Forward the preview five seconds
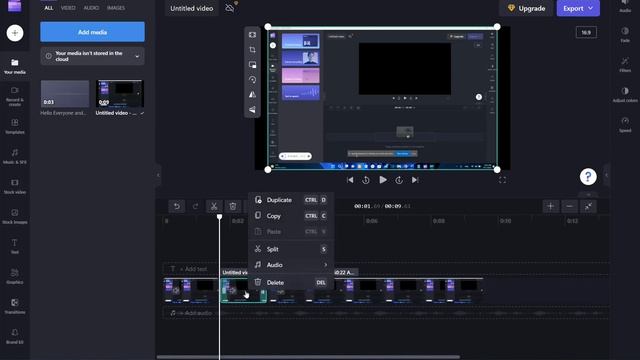The width and height of the screenshot is (640, 360). (x=399, y=180)
